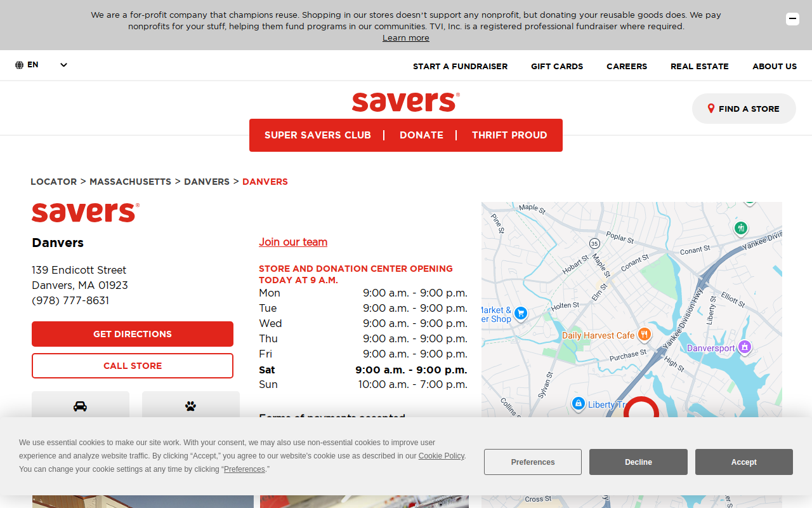Image resolution: width=812 pixels, height=508 pixels.
Task: Go to gray Danvers breadcrumb link
Action: click(x=207, y=182)
